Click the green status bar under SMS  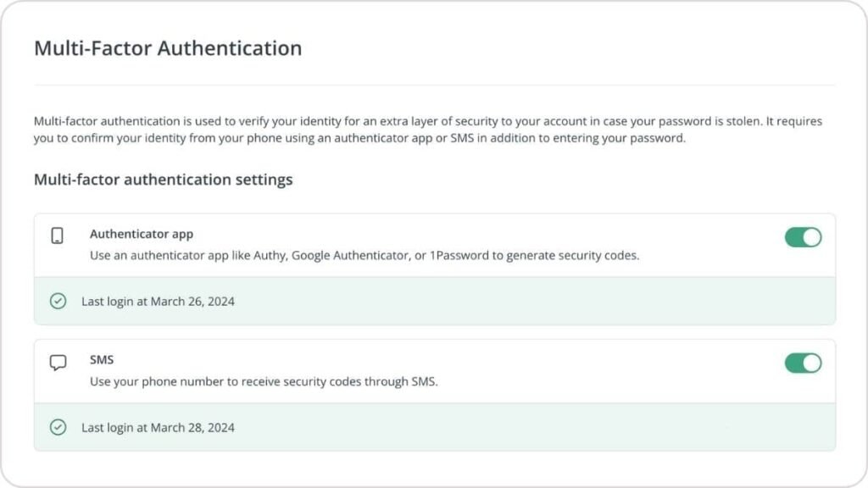[509, 428]
